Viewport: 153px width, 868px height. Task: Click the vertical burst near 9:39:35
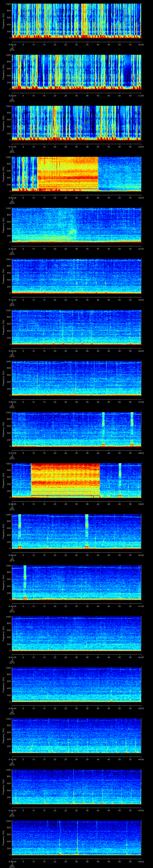point(87,531)
